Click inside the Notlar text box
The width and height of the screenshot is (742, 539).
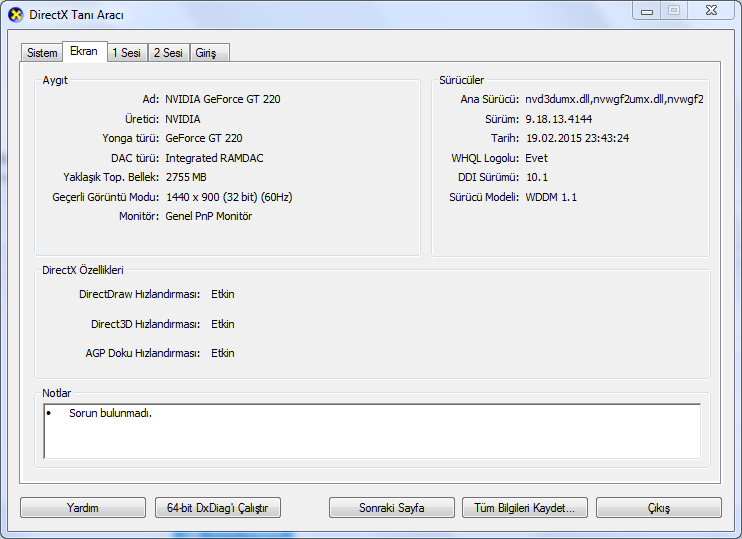(x=372, y=431)
